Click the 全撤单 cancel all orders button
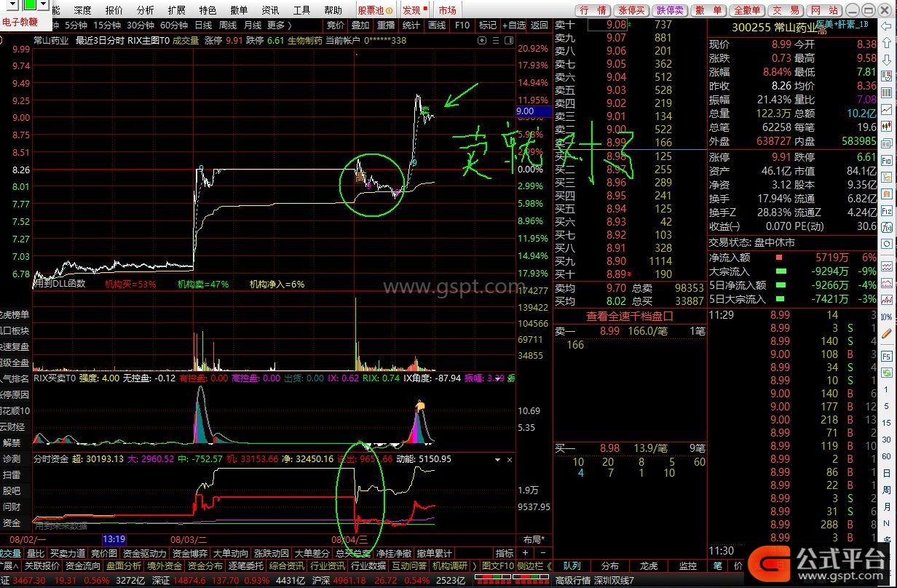Viewport: 897px width, 588px height. [x=748, y=10]
